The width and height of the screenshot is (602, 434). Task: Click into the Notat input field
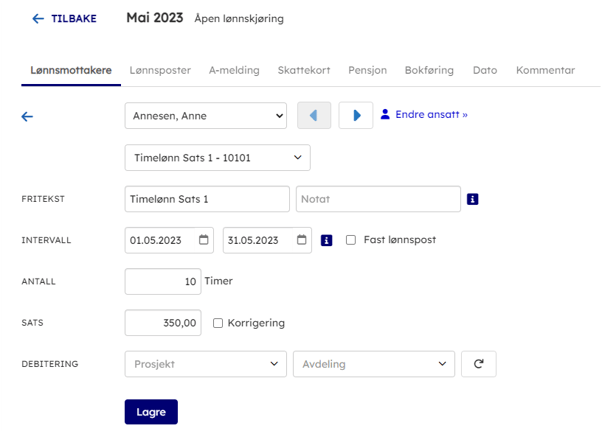378,199
